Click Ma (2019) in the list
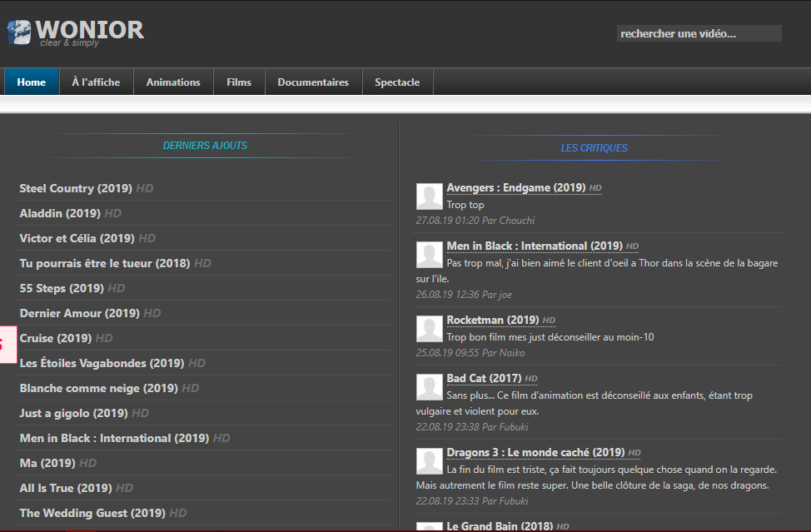The height and width of the screenshot is (532, 811). [47, 463]
